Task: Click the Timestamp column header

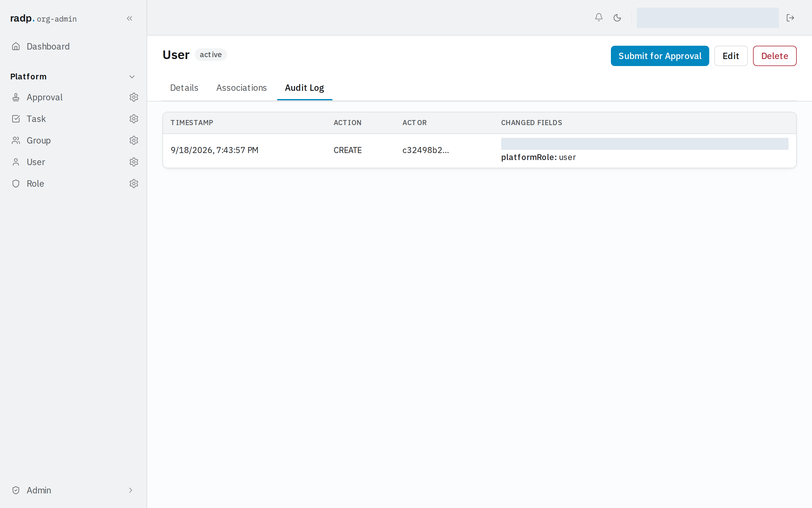Action: (x=192, y=123)
